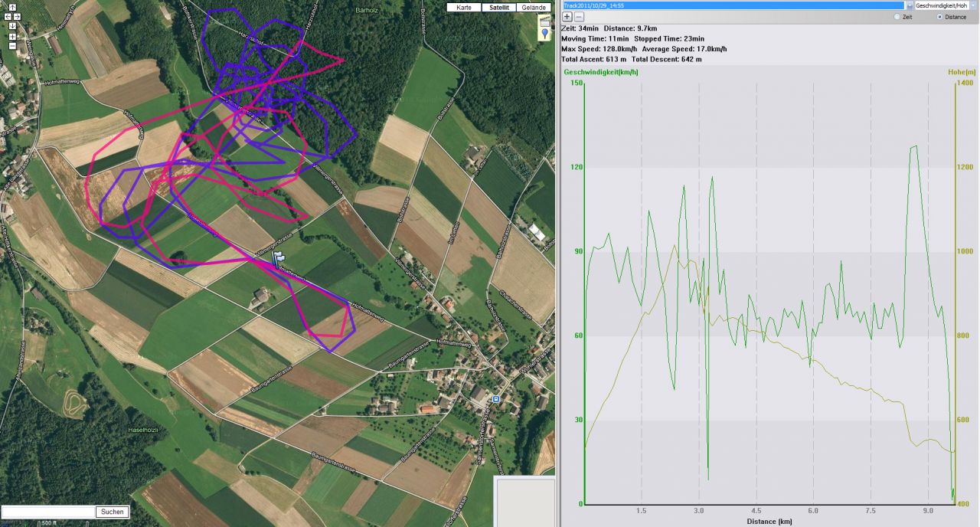Click the Total Descent 642 m text
This screenshot has width=980, height=527.
(x=666, y=59)
